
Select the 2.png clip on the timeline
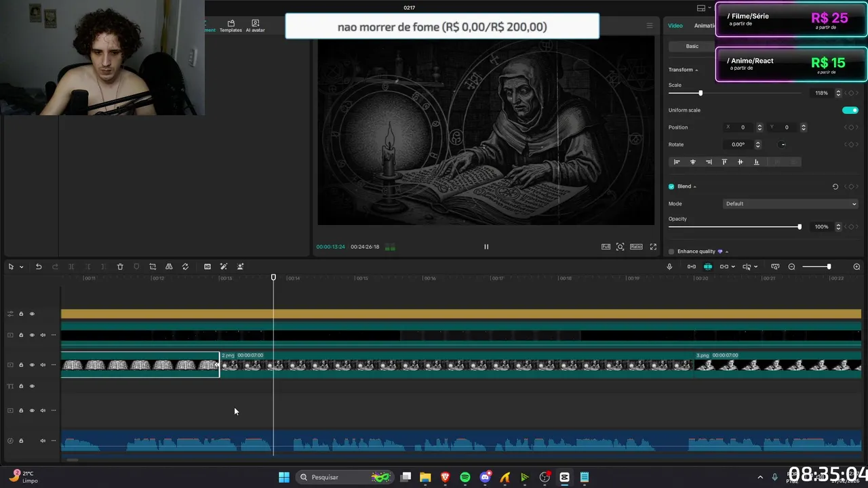[x=457, y=365]
